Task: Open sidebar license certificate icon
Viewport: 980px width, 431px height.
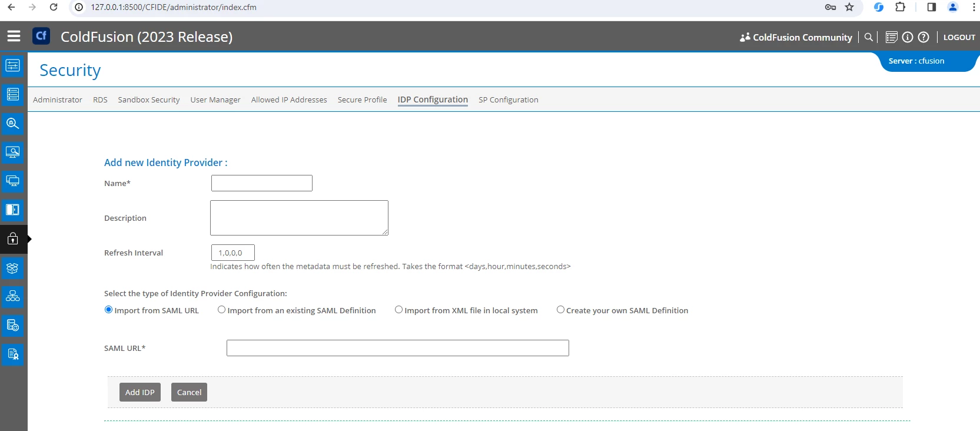Action: coord(13,354)
